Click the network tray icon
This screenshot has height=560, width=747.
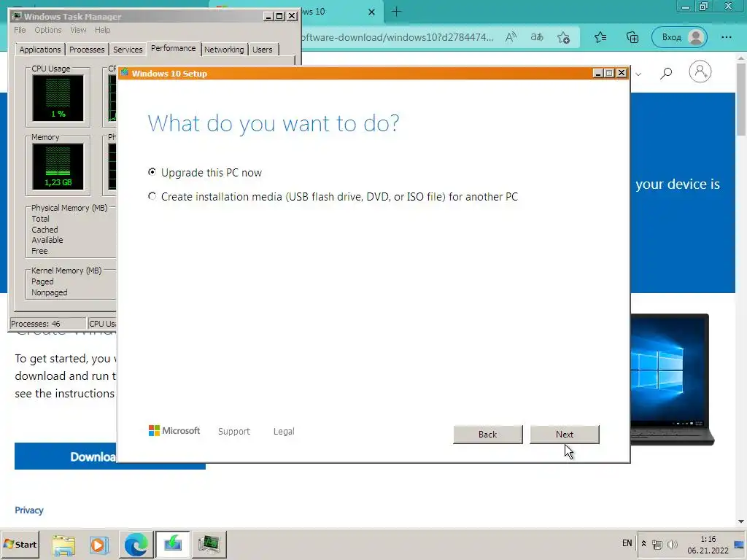657,544
